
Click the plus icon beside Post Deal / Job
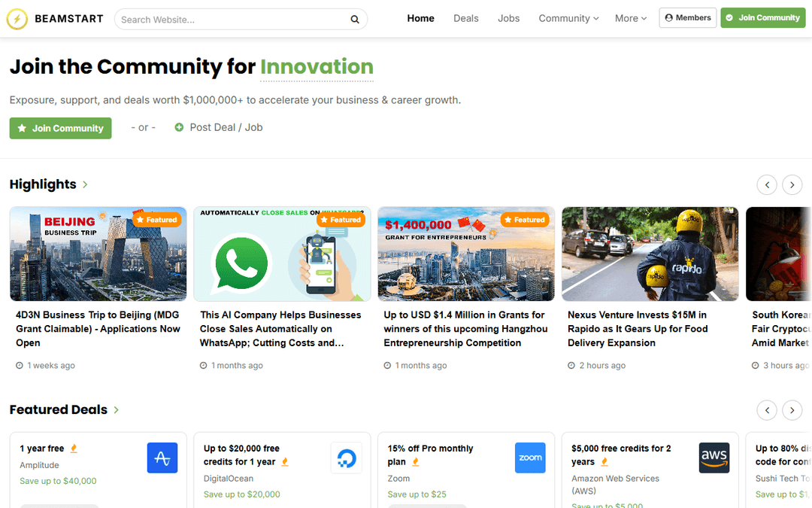tap(179, 127)
